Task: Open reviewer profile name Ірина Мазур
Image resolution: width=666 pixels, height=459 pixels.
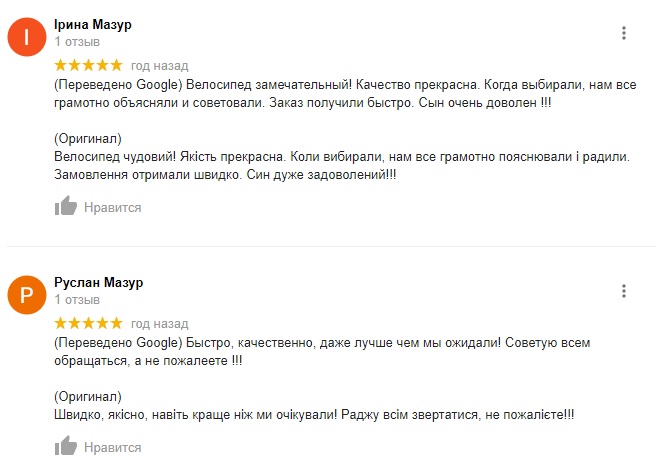Action: pyautogui.click(x=93, y=25)
